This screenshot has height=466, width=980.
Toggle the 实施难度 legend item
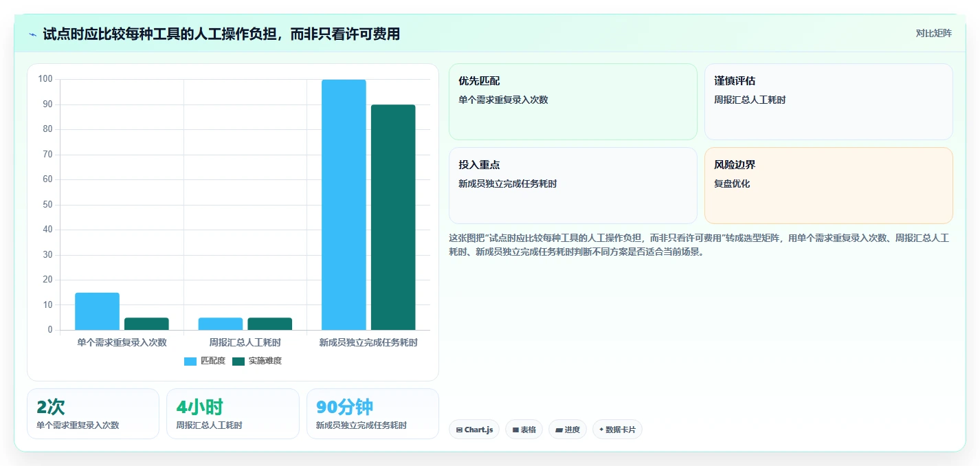[x=257, y=361]
